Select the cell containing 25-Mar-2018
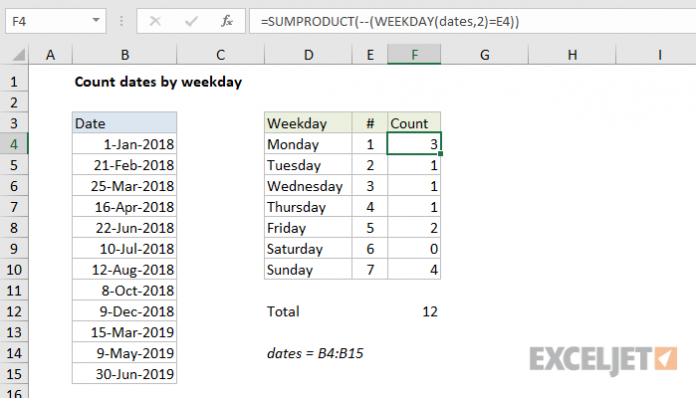 pyautogui.click(x=124, y=186)
